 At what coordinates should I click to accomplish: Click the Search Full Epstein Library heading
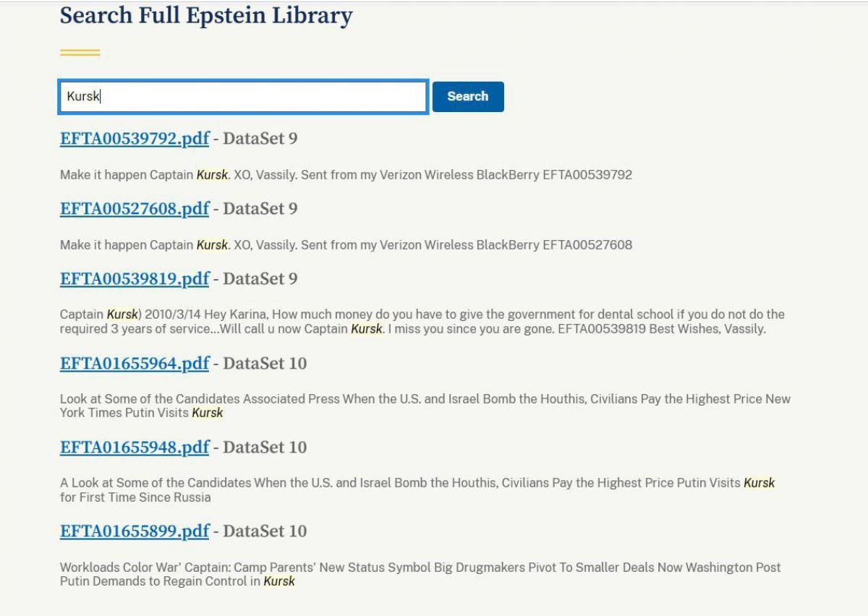[x=206, y=15]
